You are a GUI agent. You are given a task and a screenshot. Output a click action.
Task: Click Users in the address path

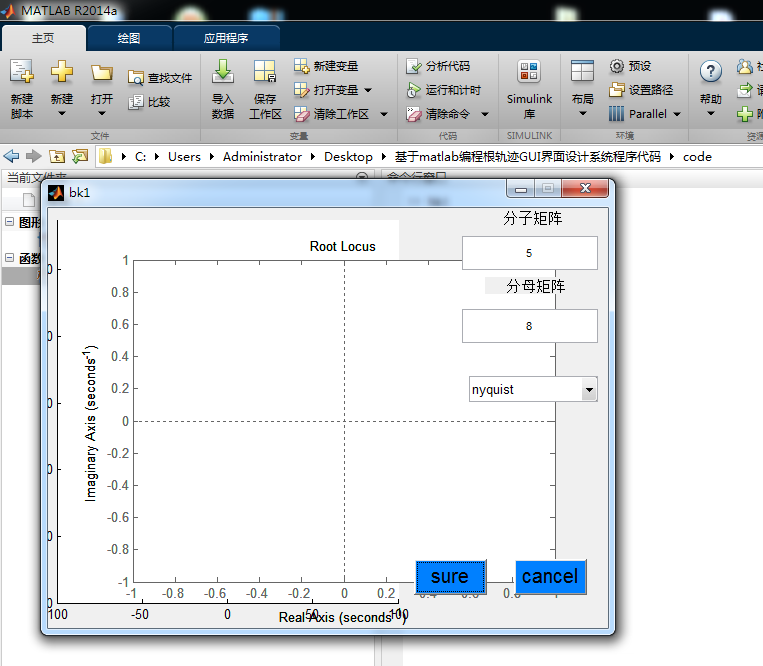[x=184, y=157]
